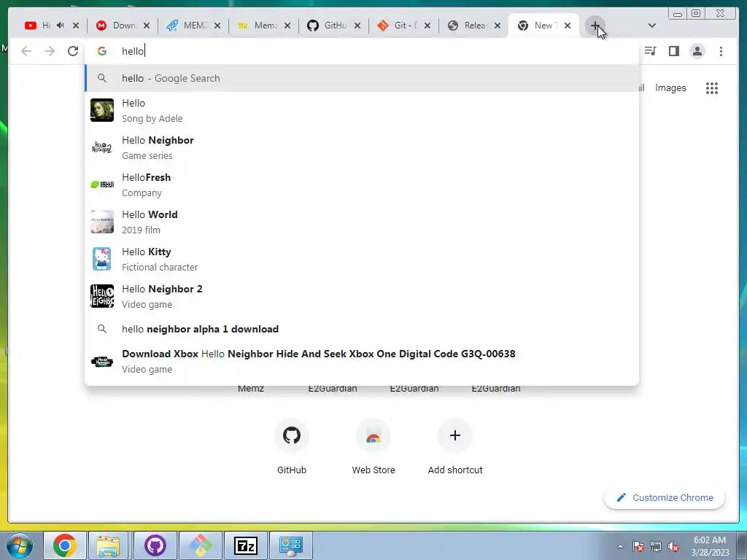Mute the YouTube tab audio icon
Image resolution: width=747 pixels, height=560 pixels.
(x=61, y=26)
